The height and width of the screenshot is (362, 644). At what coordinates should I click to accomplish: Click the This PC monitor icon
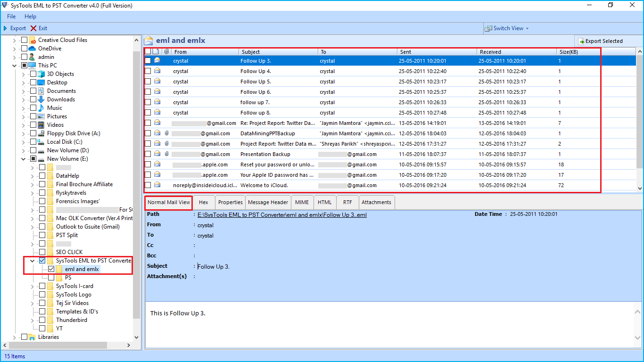[x=32, y=66]
